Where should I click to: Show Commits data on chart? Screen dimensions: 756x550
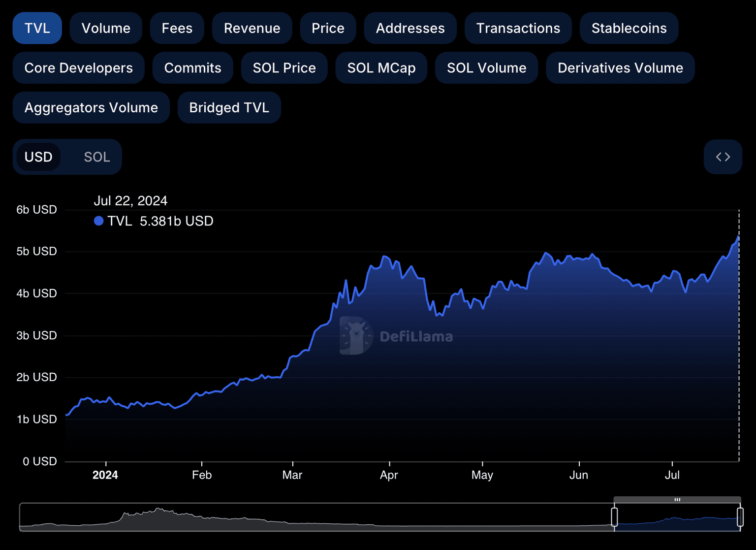pyautogui.click(x=192, y=68)
